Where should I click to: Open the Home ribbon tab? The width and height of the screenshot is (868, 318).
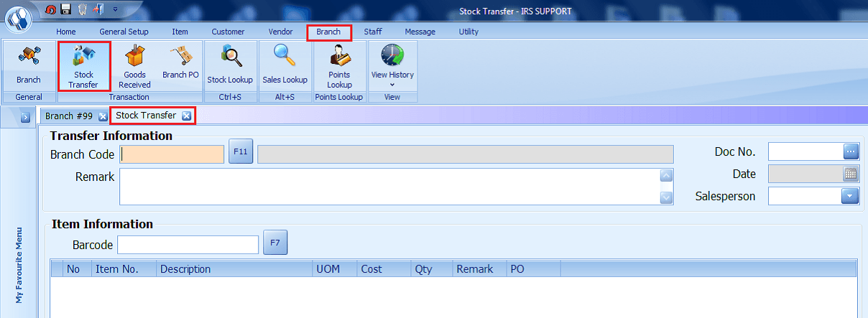point(66,32)
